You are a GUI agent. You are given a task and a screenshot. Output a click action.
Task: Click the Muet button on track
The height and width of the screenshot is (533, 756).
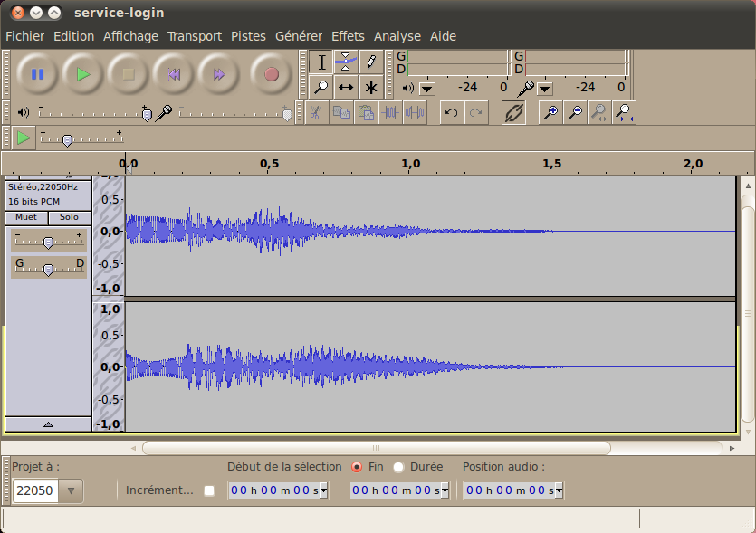[26, 217]
